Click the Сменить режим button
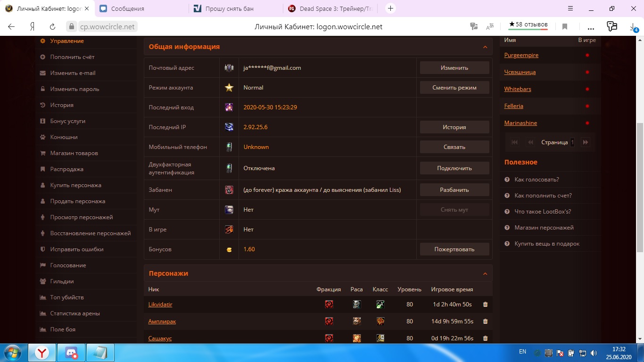 pos(454,88)
